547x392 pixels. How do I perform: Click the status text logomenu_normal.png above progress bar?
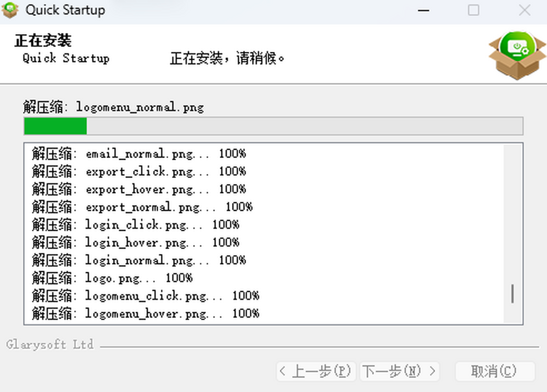point(114,107)
